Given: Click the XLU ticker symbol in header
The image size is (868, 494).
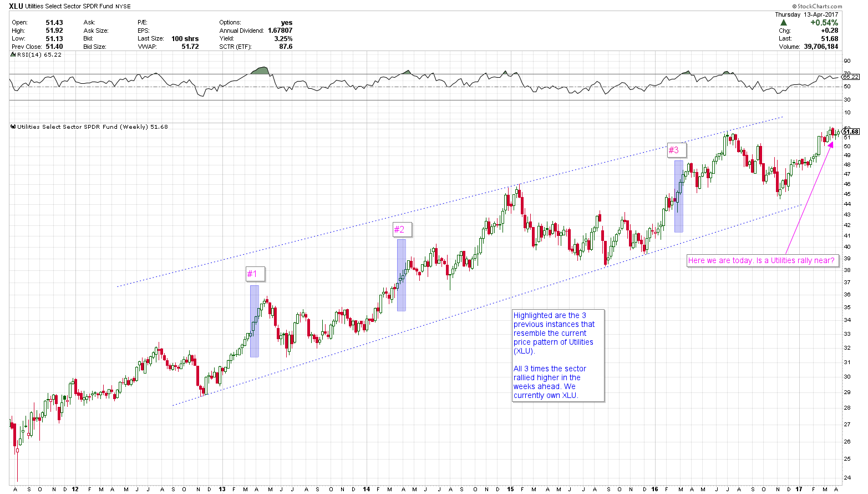Looking at the screenshot, I should pos(16,6).
